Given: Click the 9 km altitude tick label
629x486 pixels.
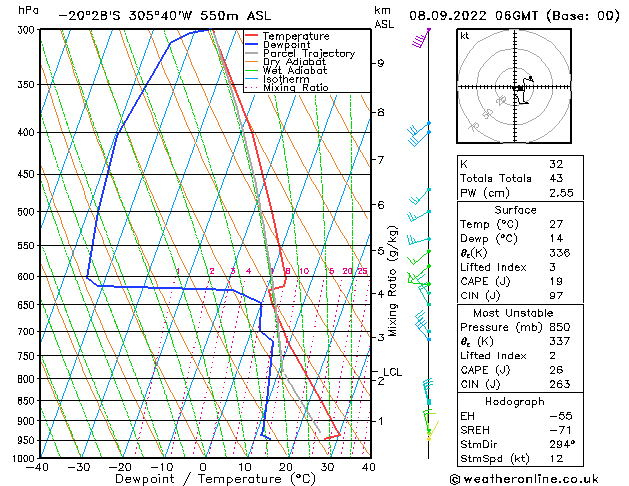Looking at the screenshot, I should 381,63.
